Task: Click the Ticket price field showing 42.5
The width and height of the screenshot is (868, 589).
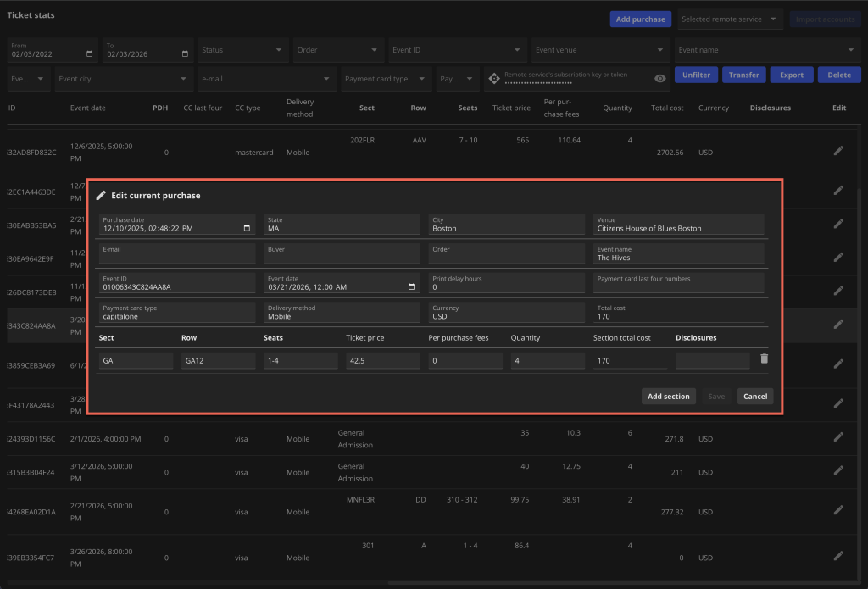Action: (381, 361)
